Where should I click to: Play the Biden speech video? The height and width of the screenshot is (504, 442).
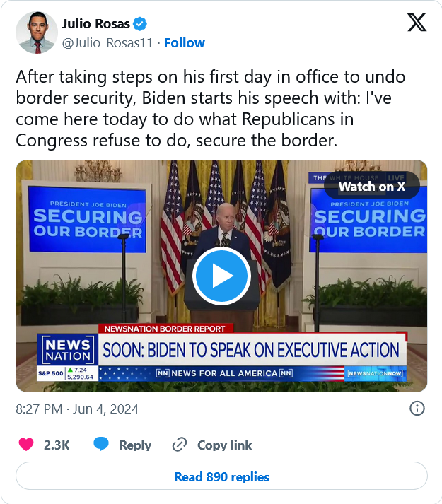(221, 276)
